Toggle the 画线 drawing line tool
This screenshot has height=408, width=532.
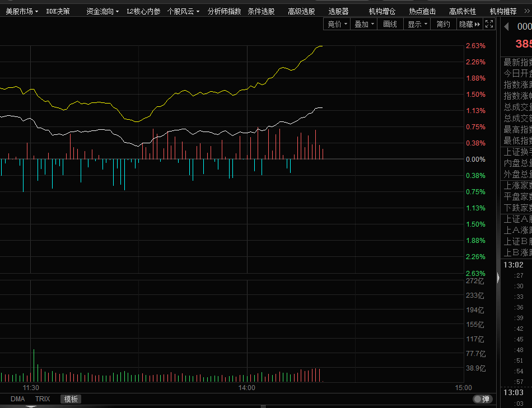[x=390, y=24]
